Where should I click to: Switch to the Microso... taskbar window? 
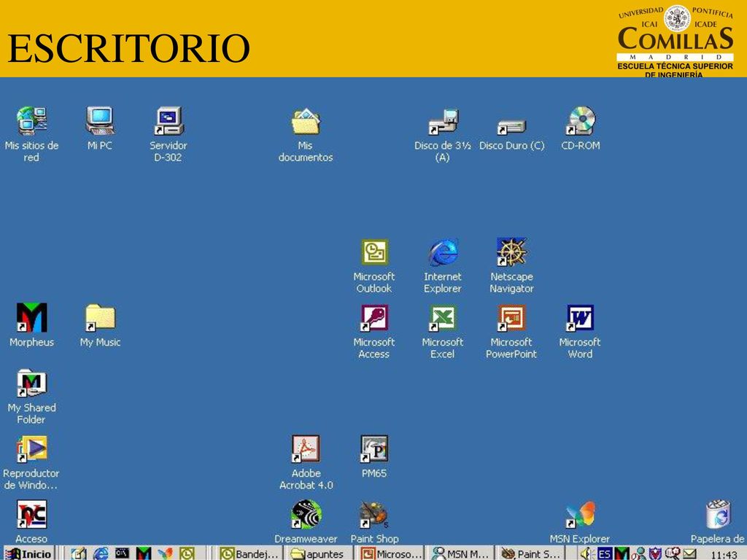pyautogui.click(x=390, y=554)
